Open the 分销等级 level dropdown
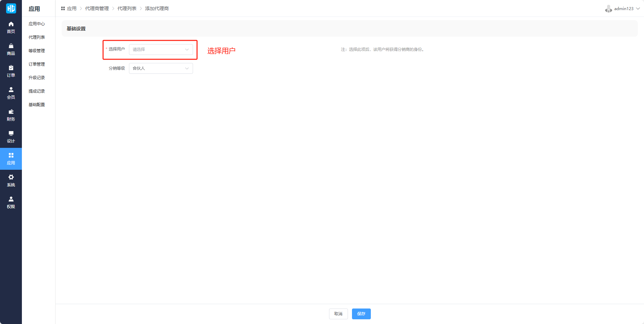Viewport: 644px width, 324px height. (161, 68)
